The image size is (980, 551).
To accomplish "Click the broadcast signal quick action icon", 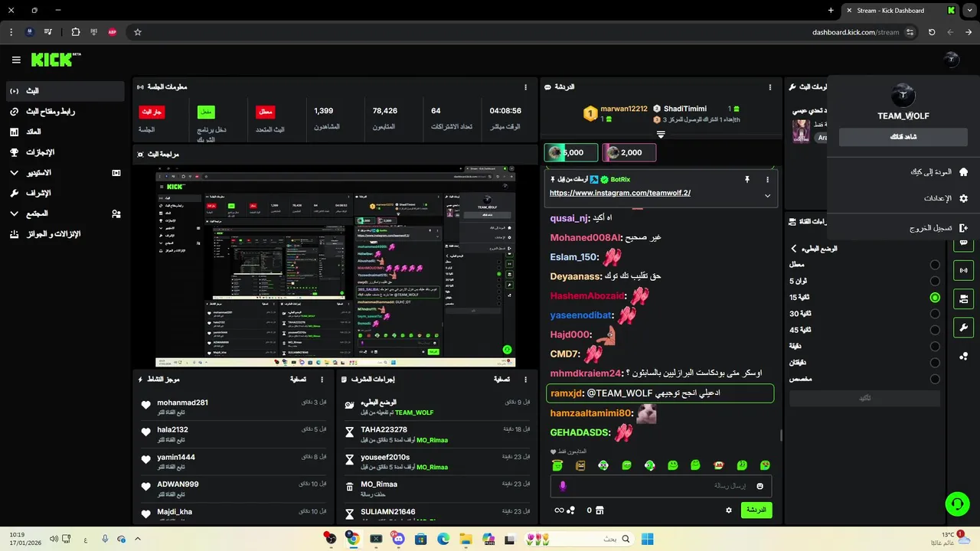I will 963,270.
